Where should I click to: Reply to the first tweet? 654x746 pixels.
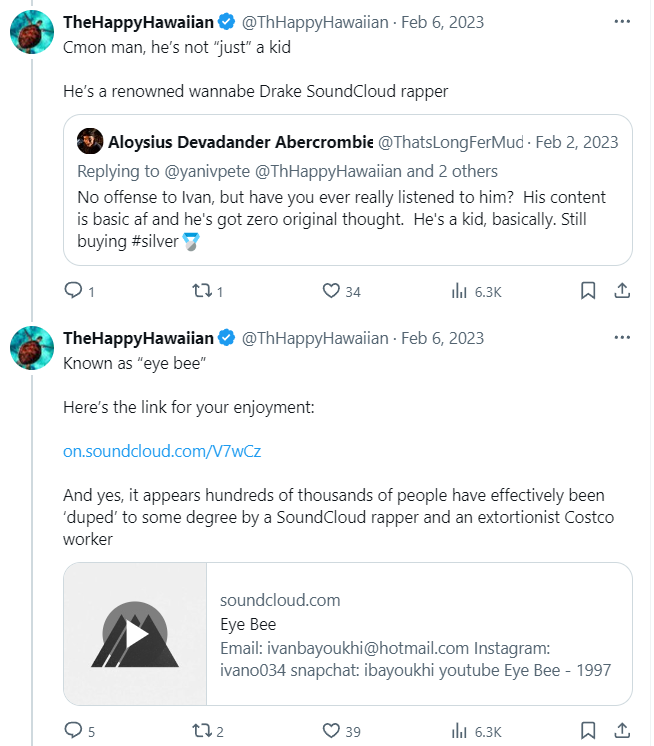[73, 291]
